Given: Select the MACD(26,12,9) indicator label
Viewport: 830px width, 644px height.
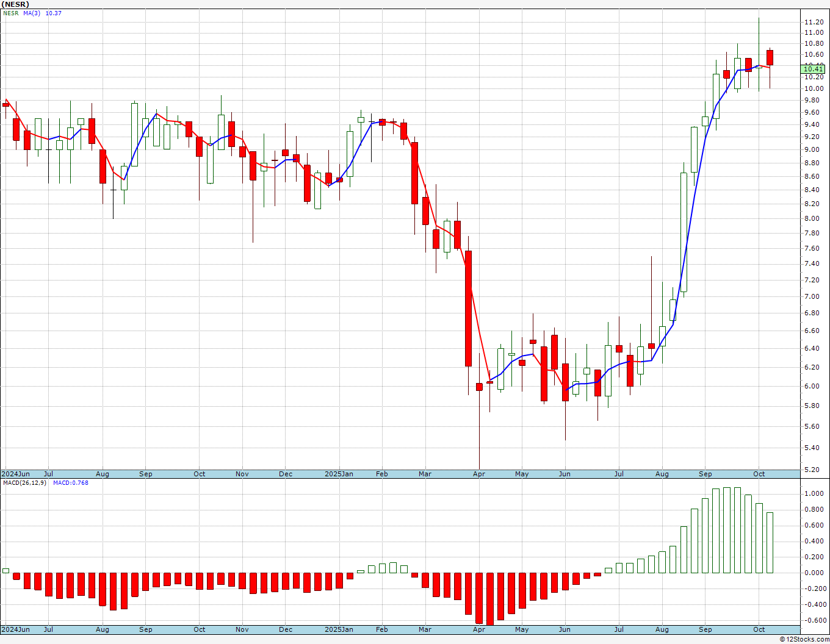Looking at the screenshot, I should tap(26, 483).
